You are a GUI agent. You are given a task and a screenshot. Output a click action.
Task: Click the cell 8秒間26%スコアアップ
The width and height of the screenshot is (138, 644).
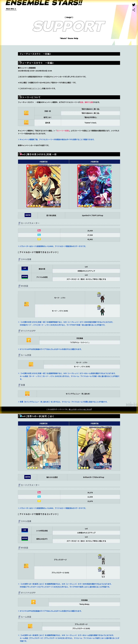tap(86, 271)
